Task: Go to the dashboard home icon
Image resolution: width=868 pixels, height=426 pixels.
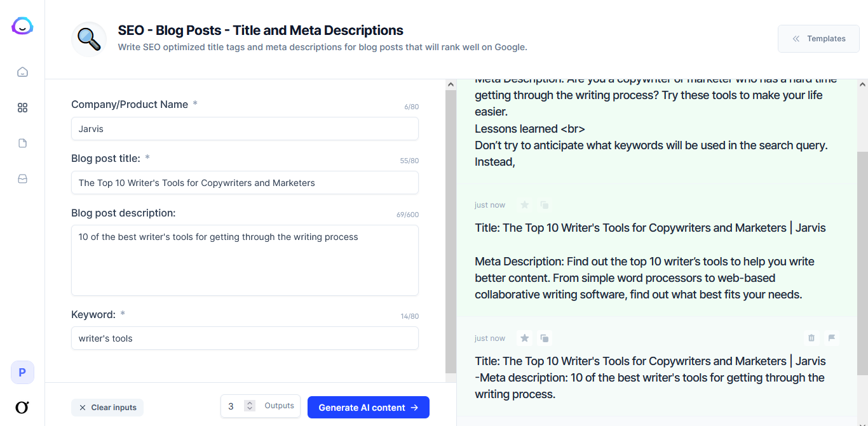Action: click(x=22, y=72)
